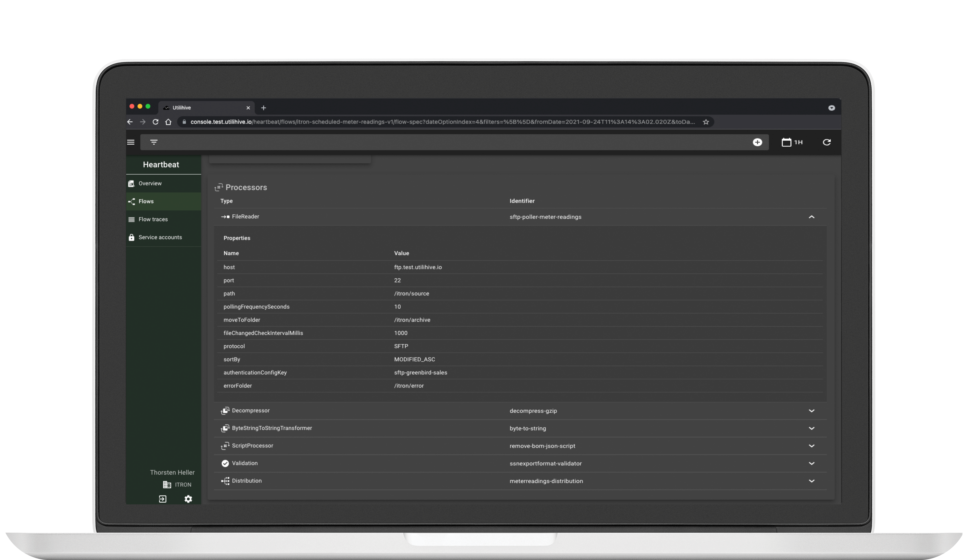This screenshot has height=560, width=969.
Task: Click moveToFolder value /itron/archive
Action: coord(412,320)
